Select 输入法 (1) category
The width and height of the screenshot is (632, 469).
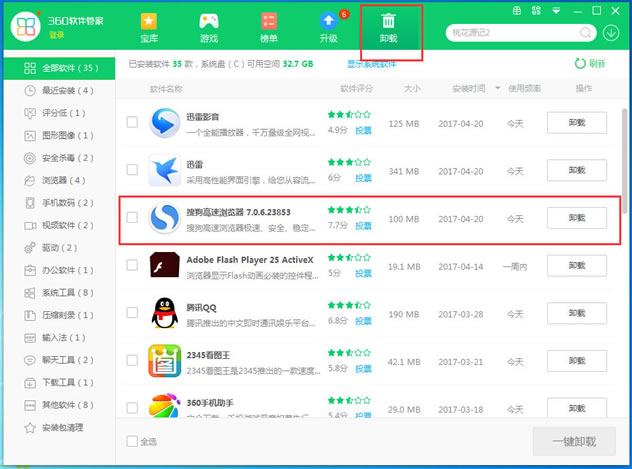[59, 338]
